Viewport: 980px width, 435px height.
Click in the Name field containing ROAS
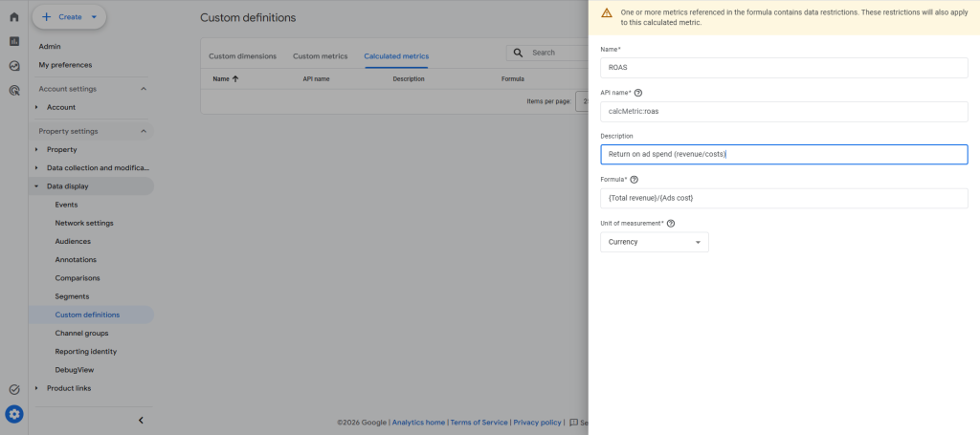click(784, 68)
